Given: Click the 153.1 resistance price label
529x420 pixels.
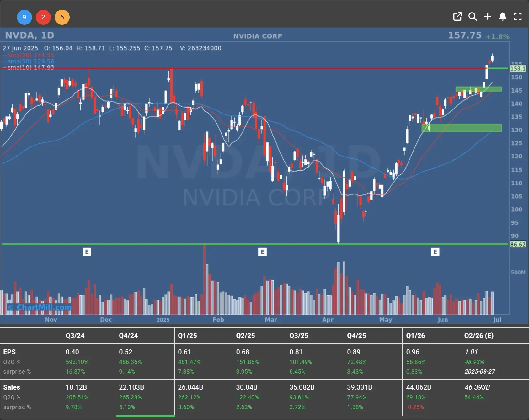Looking at the screenshot, I should pyautogui.click(x=518, y=68).
